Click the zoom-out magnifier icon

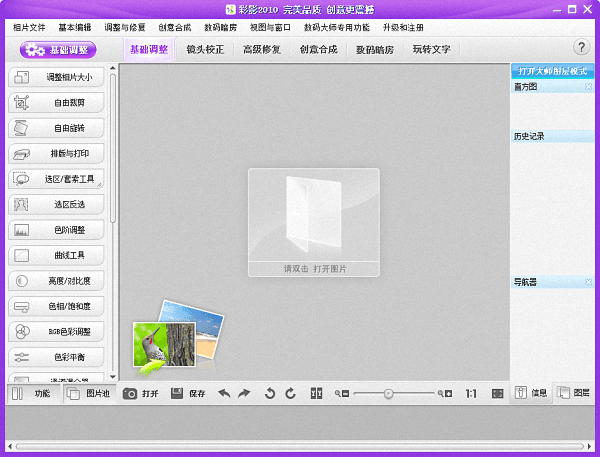343,394
